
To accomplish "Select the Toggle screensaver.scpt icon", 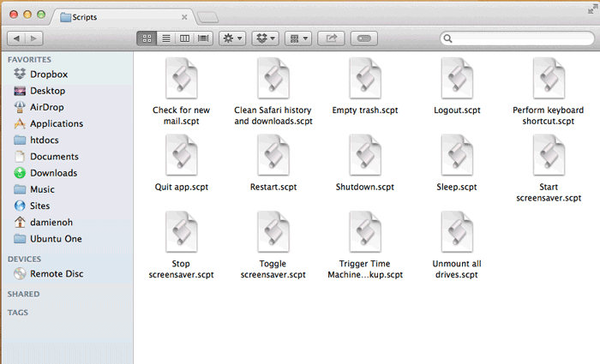I will [273, 232].
